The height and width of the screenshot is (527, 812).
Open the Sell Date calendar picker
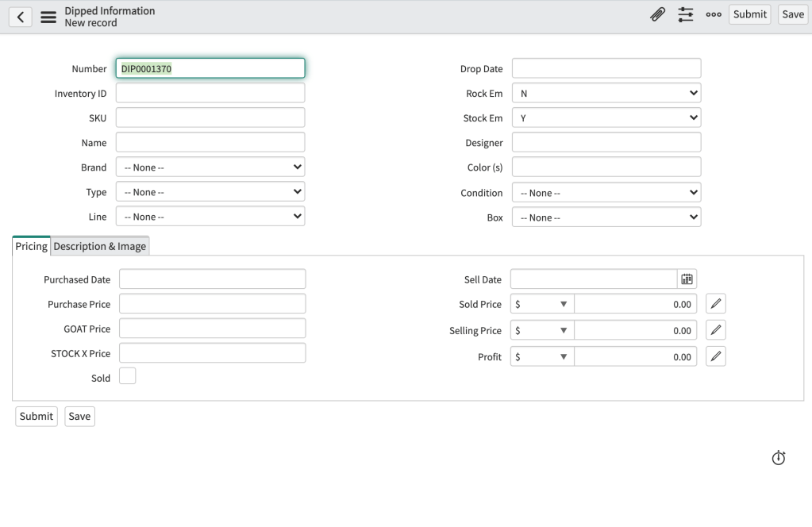[x=687, y=279]
